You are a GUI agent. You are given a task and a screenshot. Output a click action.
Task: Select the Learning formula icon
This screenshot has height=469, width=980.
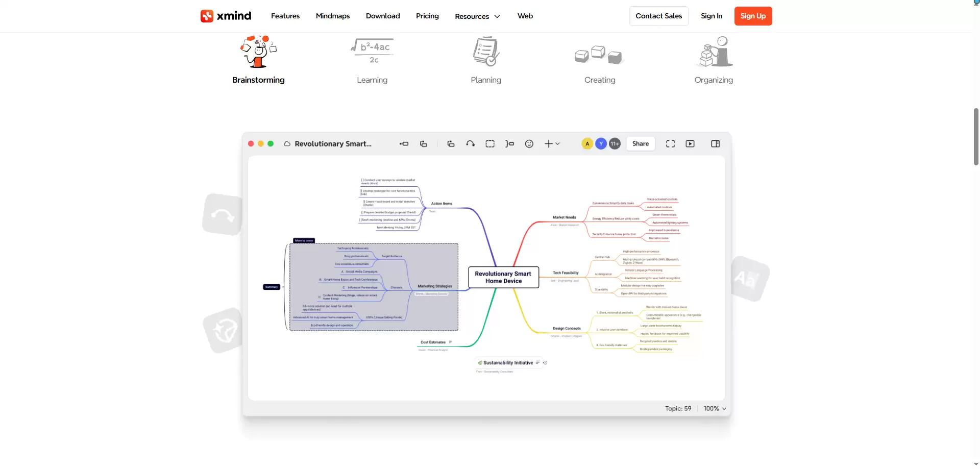[x=372, y=51]
